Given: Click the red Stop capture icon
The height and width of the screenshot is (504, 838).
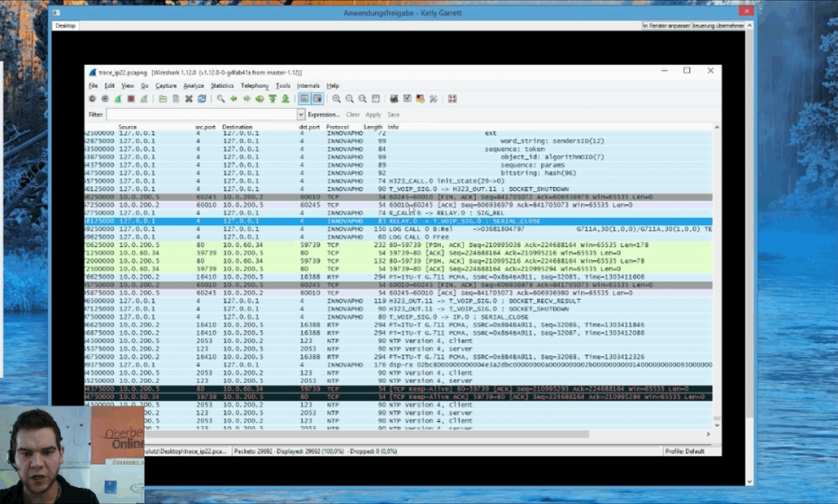Looking at the screenshot, I should (x=130, y=98).
